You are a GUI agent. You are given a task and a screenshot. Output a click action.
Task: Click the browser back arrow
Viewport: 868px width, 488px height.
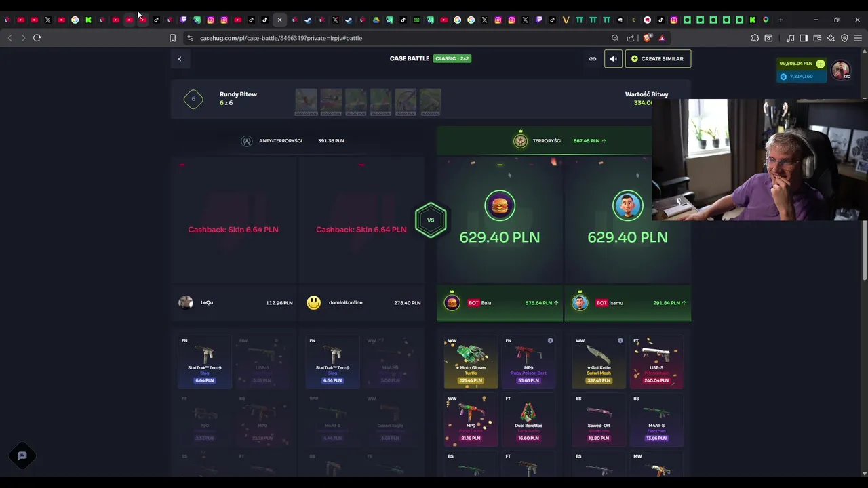9,38
